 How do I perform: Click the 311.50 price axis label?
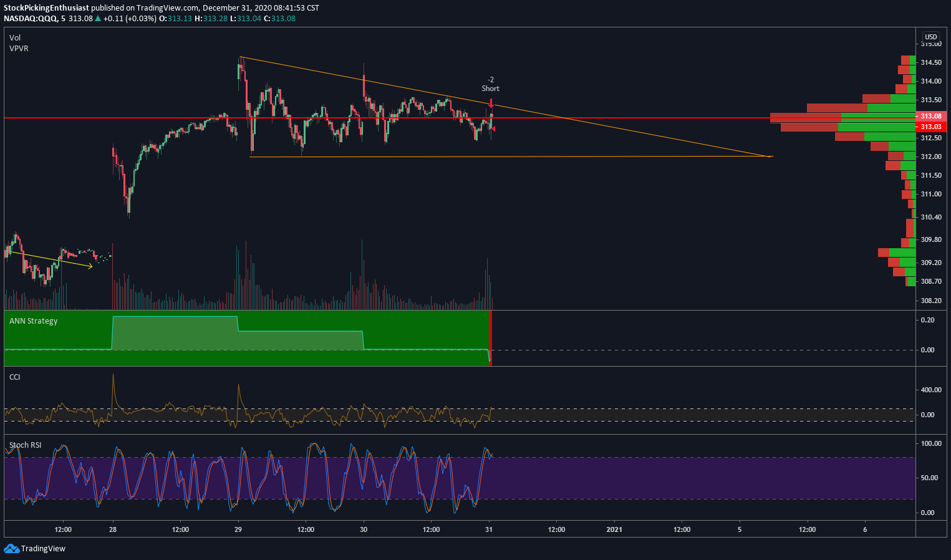(931, 175)
